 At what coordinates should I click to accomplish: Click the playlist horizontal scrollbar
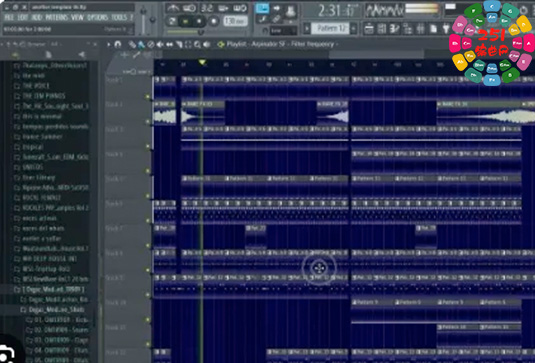pyautogui.click(x=377, y=54)
